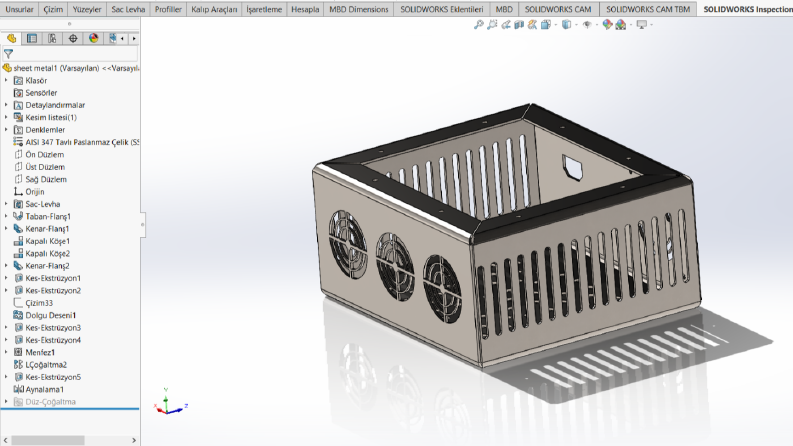
Task: Click the Previous View icon
Action: (x=506, y=24)
